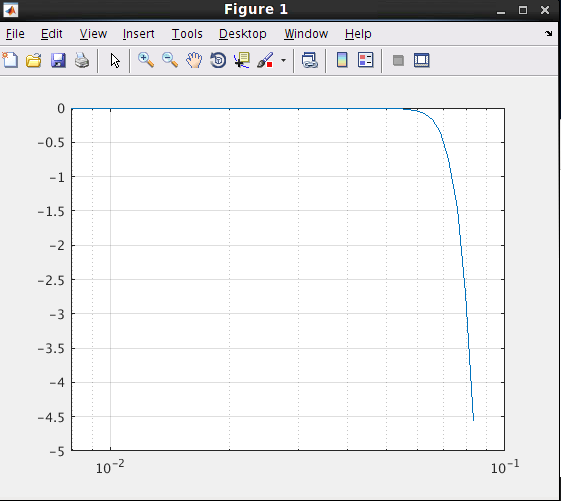Open the Help menu
The width and height of the screenshot is (561, 501).
pyautogui.click(x=358, y=34)
